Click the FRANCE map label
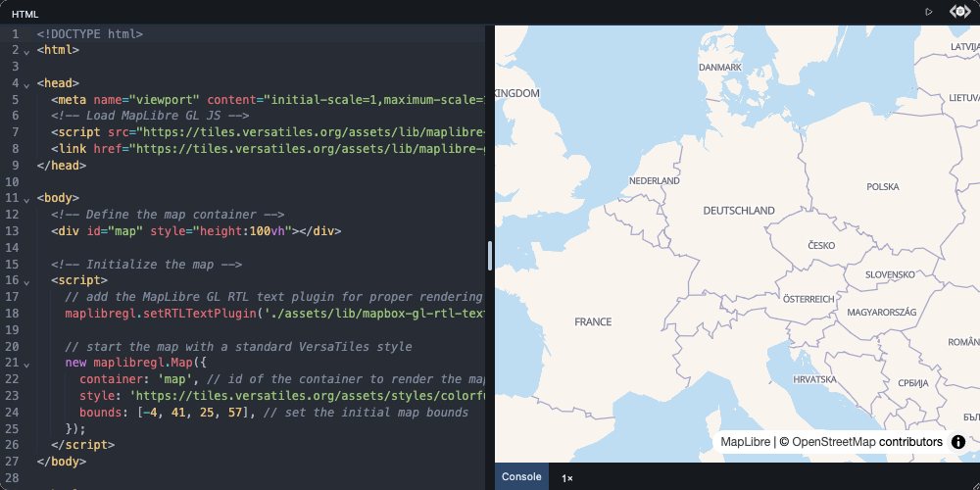This screenshot has height=490, width=980. coord(593,321)
